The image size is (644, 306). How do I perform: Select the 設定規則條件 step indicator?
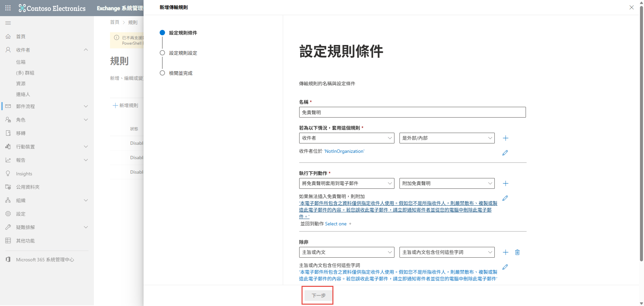coord(162,33)
